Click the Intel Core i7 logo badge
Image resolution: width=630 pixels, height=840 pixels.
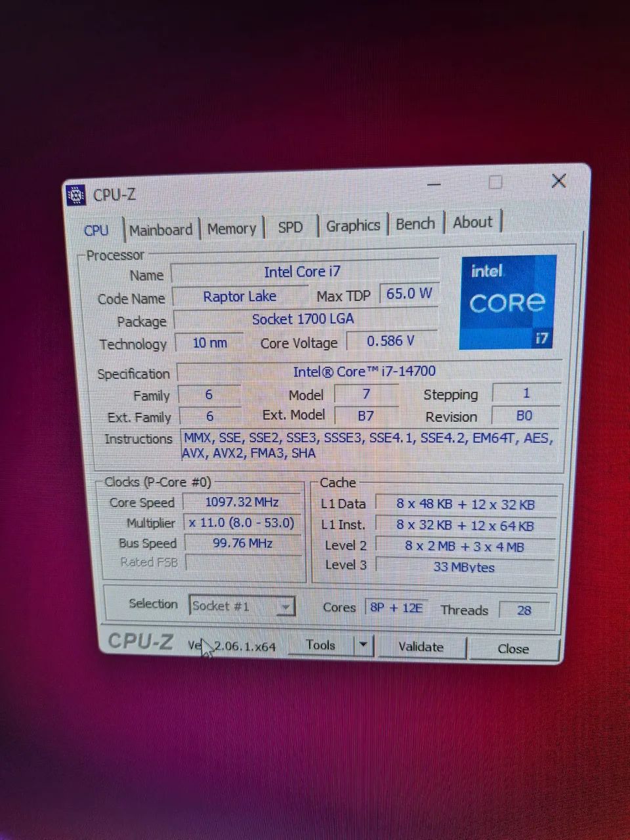click(x=507, y=302)
